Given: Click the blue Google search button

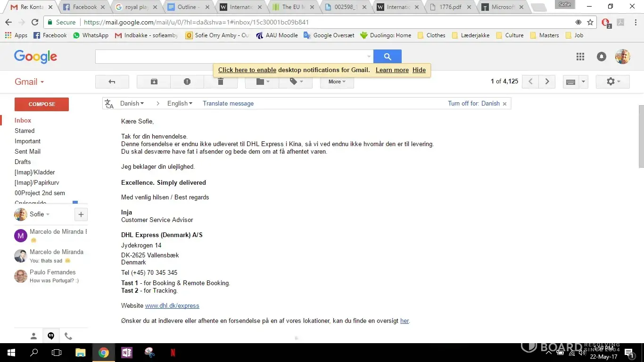Looking at the screenshot, I should click(388, 57).
